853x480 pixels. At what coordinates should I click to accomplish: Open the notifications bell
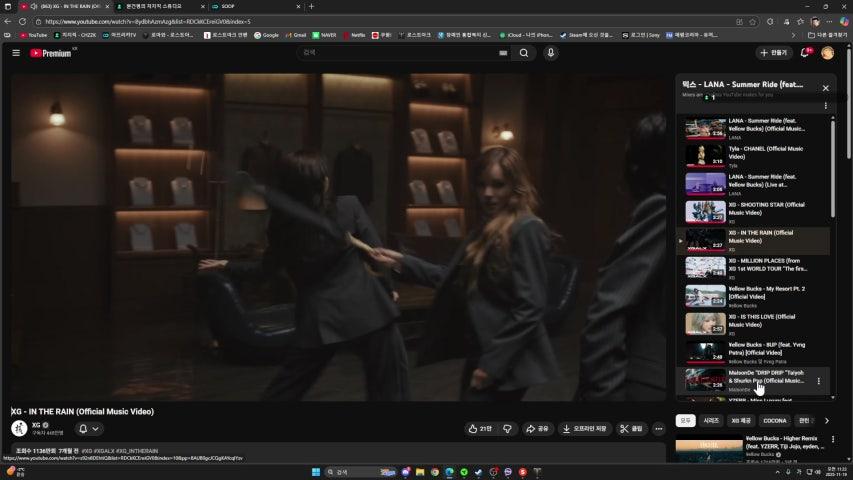pos(805,52)
